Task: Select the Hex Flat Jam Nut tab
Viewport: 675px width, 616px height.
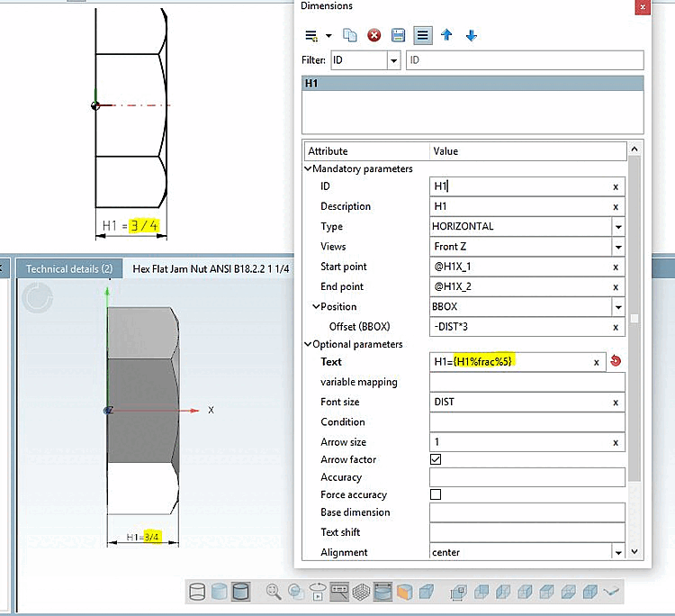Action: pos(211,268)
